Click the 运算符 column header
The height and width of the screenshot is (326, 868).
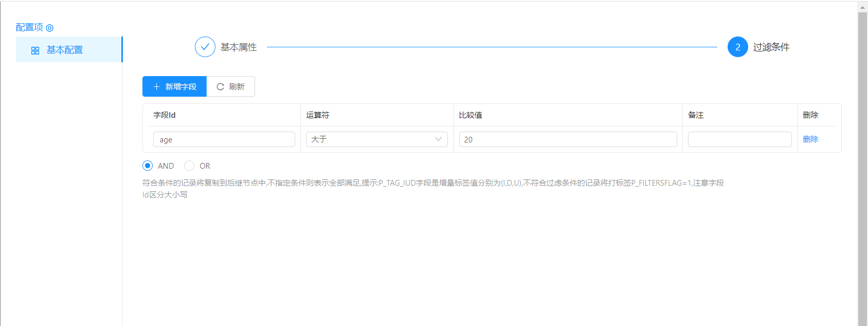pos(317,115)
